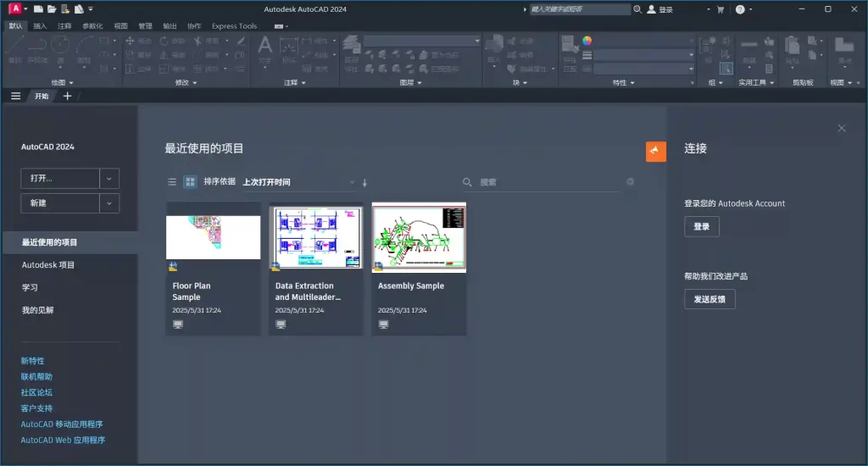Click the 登录 button under Autodesk Account

pos(701,226)
